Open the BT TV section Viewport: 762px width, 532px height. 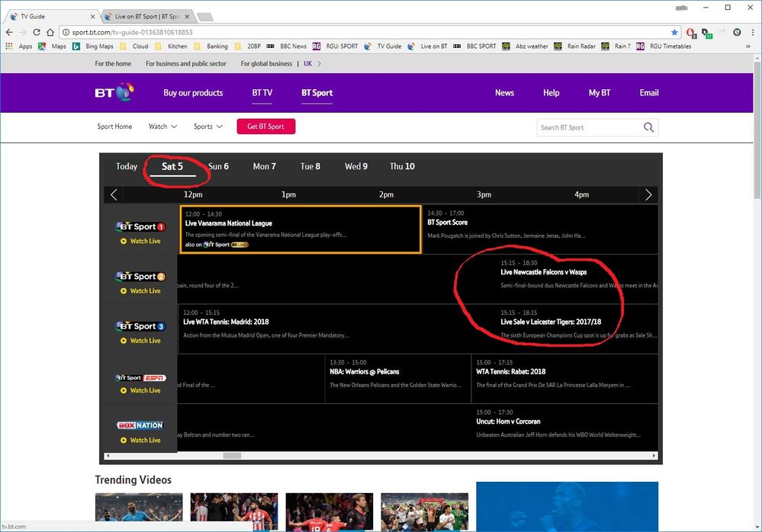pyautogui.click(x=262, y=93)
